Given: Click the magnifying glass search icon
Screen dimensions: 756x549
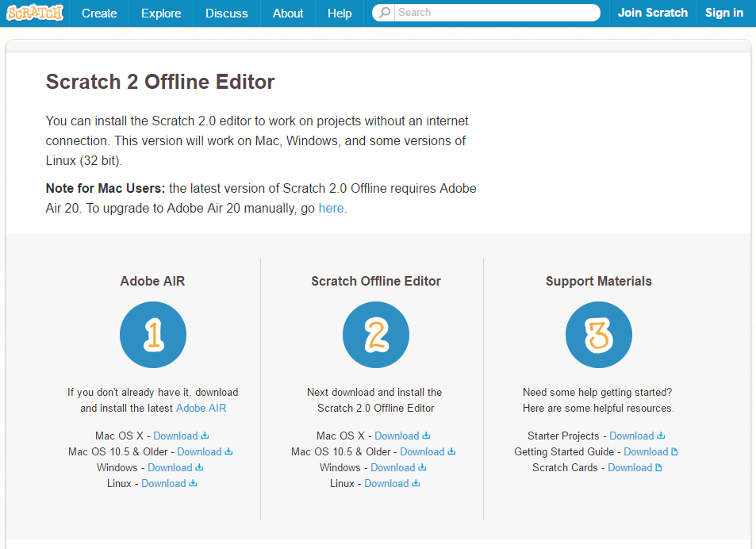Looking at the screenshot, I should [x=385, y=13].
